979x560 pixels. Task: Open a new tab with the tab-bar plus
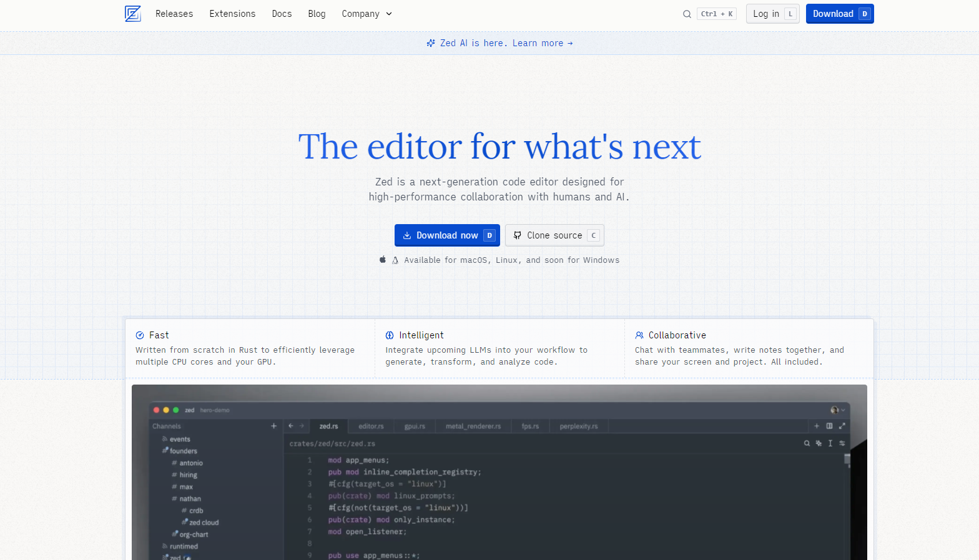[x=817, y=426]
